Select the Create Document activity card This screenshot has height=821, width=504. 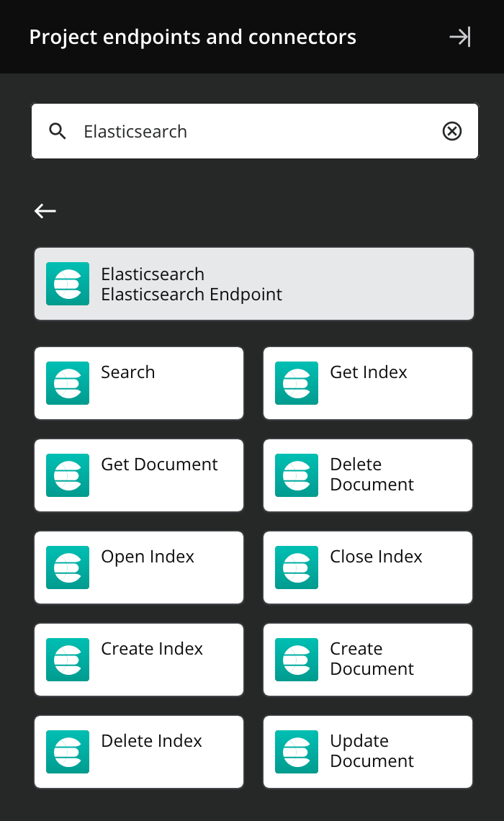[368, 660]
